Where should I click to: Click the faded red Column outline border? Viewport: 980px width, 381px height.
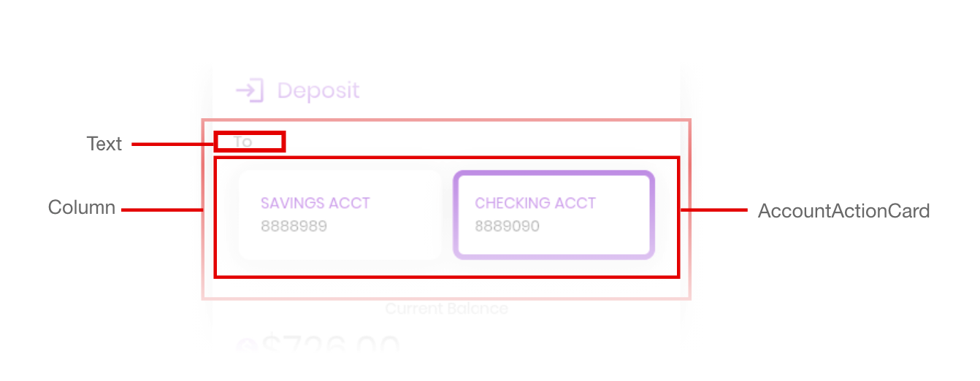[446, 121]
